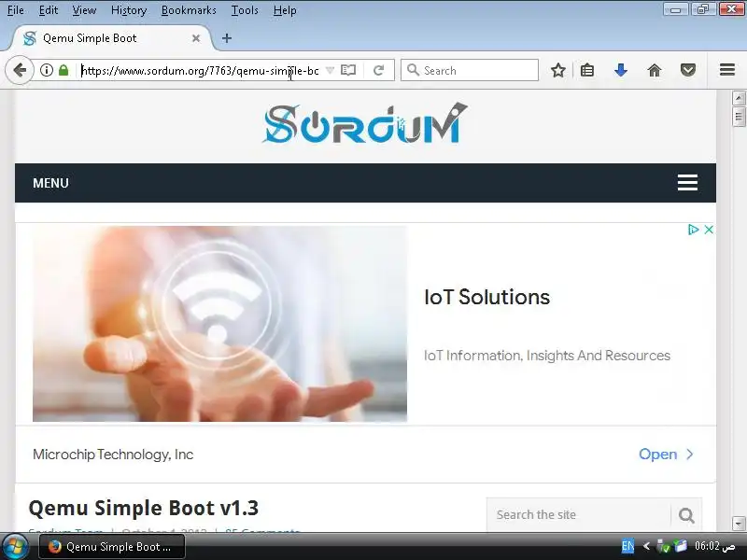
Task: Click the vertical scrollbar thumb
Action: 739,117
